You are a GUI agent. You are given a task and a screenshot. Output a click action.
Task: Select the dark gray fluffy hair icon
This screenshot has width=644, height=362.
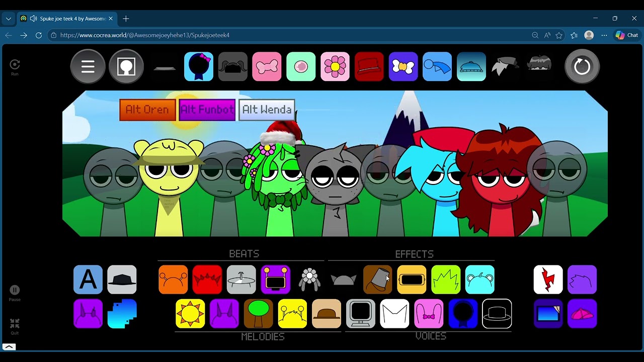(539, 65)
